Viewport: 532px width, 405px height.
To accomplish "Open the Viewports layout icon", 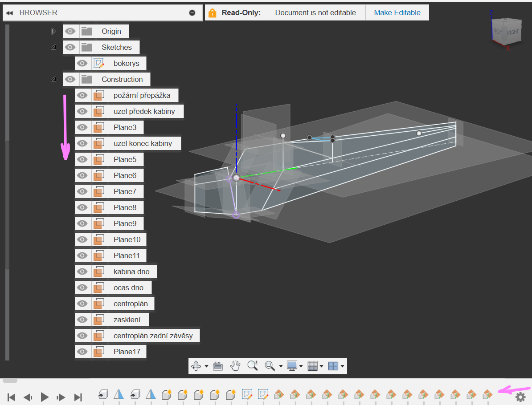I will pos(333,366).
